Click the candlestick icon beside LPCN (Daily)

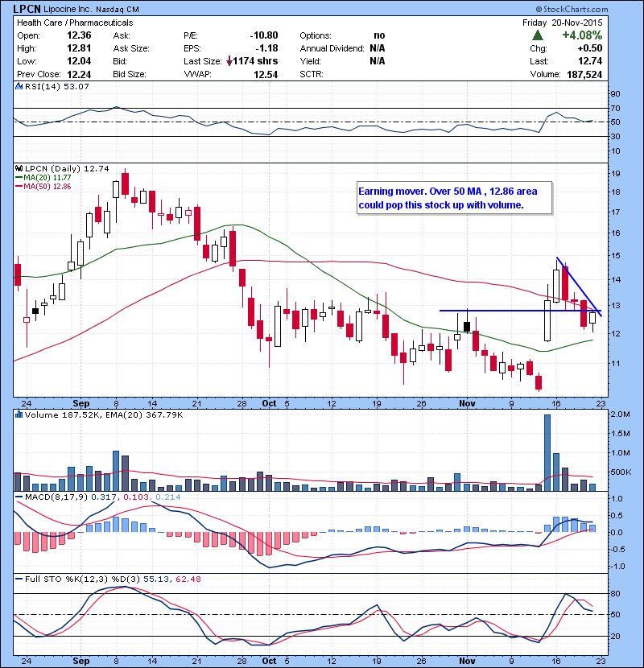19,168
